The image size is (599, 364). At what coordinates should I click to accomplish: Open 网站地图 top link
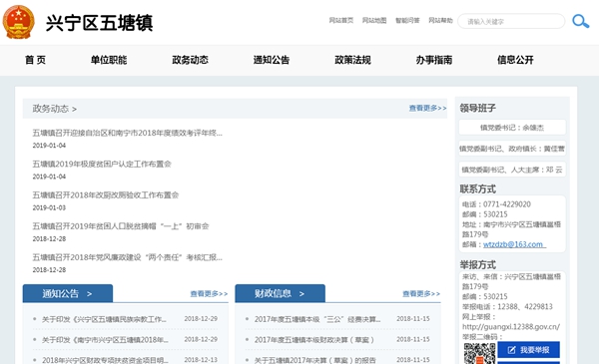[x=374, y=20]
